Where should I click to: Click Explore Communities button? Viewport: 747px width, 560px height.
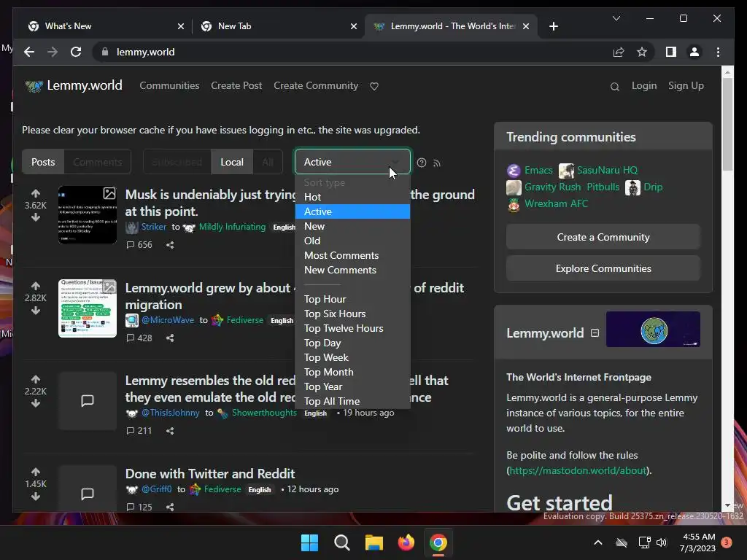(603, 268)
